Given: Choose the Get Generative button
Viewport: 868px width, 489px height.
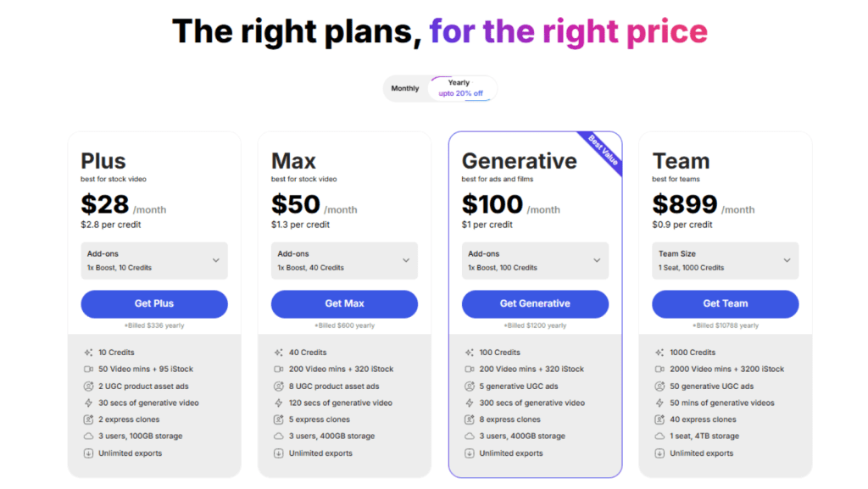Looking at the screenshot, I should tap(535, 303).
